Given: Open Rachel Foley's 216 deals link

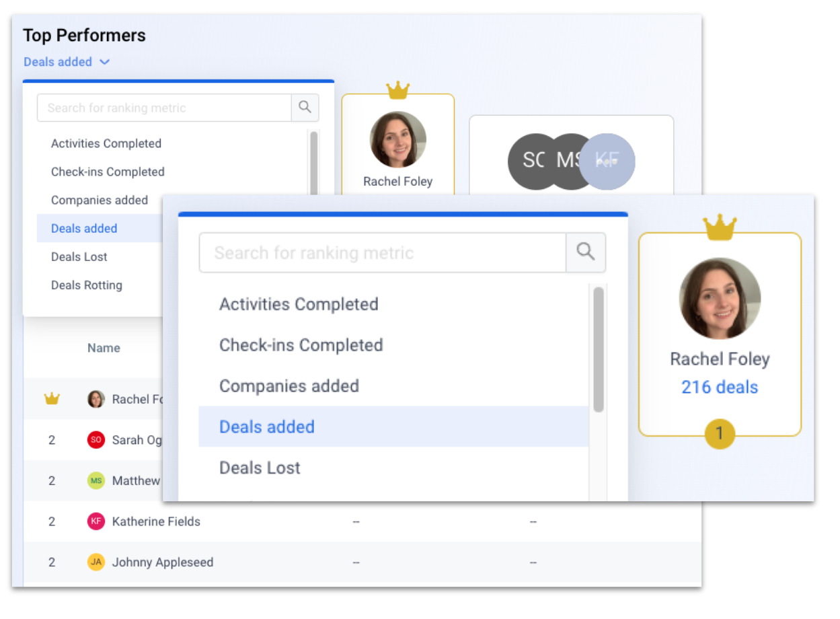Looking at the screenshot, I should [720, 387].
